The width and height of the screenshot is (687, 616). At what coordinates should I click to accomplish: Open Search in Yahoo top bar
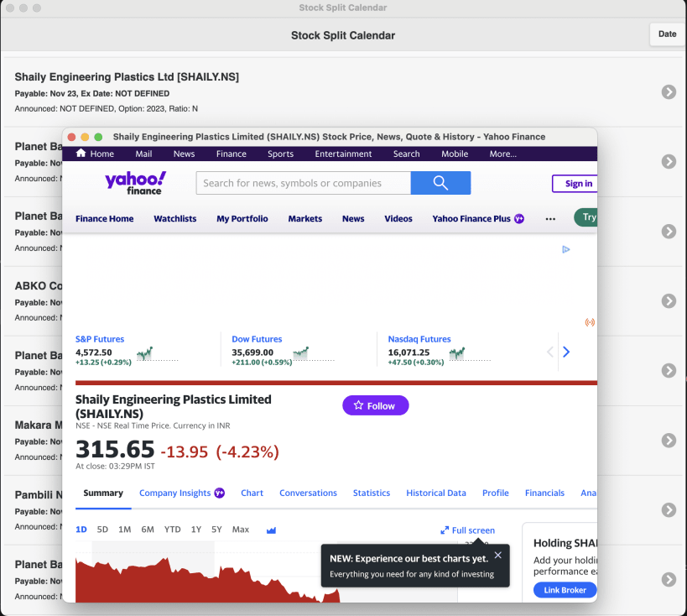point(406,154)
